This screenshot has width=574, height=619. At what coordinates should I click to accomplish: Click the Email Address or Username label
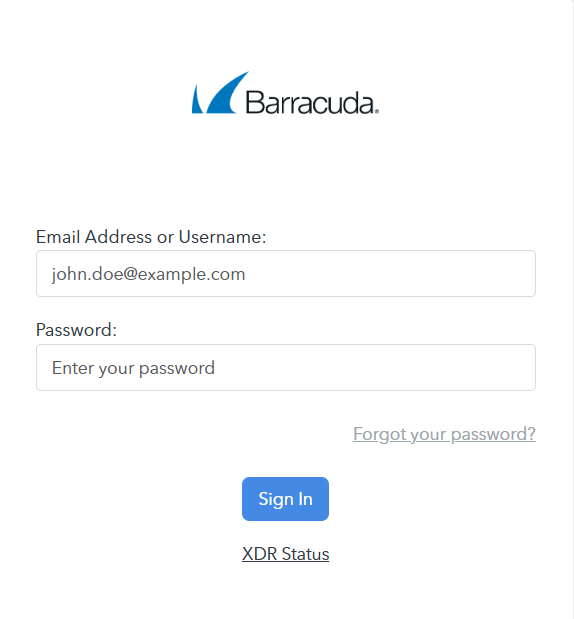[x=151, y=237]
